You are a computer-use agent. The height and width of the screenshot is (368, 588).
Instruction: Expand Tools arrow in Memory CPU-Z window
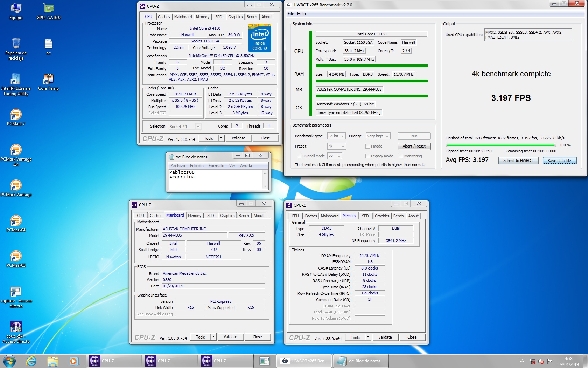click(x=368, y=337)
